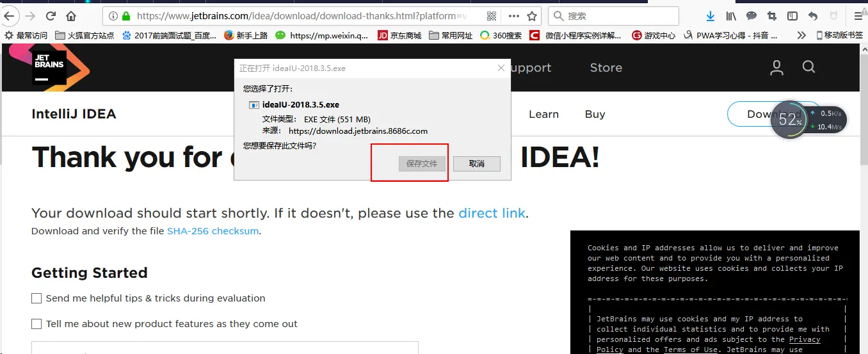Show site information via the (i) icon
This screenshot has width=868, height=354.
tap(113, 16)
